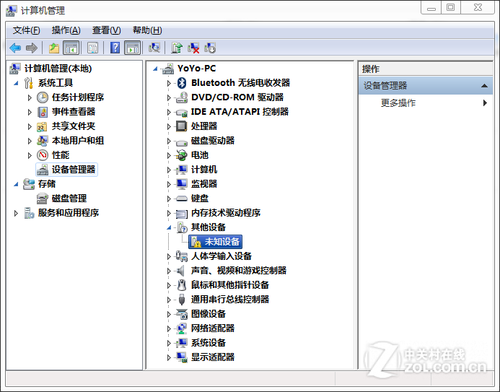This screenshot has width=500, height=392.
Task: Select the 键盘 keyboard icon
Action: [x=182, y=198]
